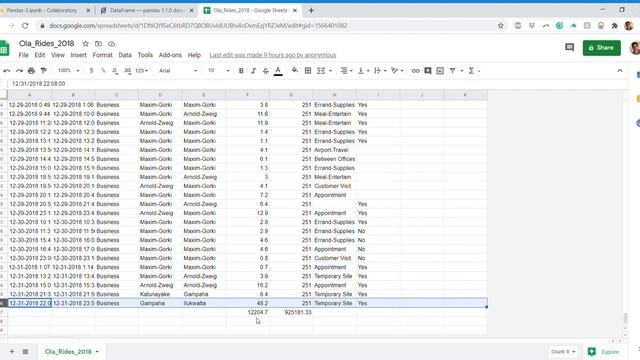Screen dimensions: 640x360
Task: Open the Add-ons menu
Action: click(170, 55)
